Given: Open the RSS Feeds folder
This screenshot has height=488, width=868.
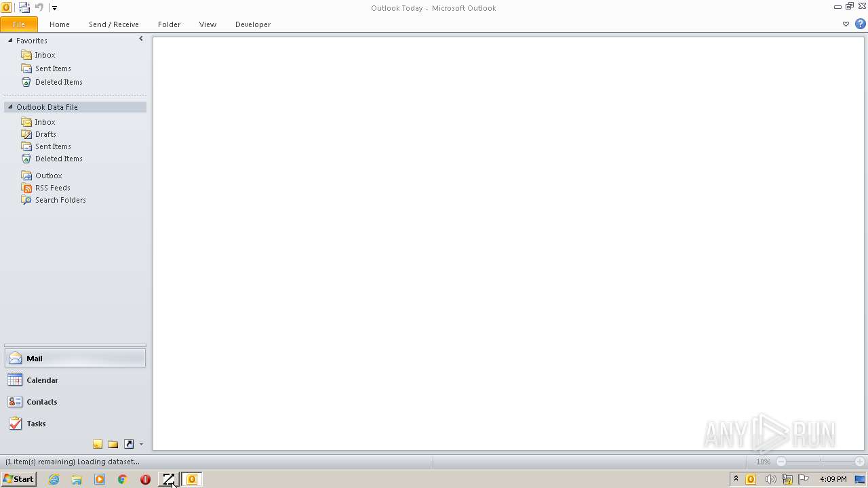Looking at the screenshot, I should pos(53,188).
